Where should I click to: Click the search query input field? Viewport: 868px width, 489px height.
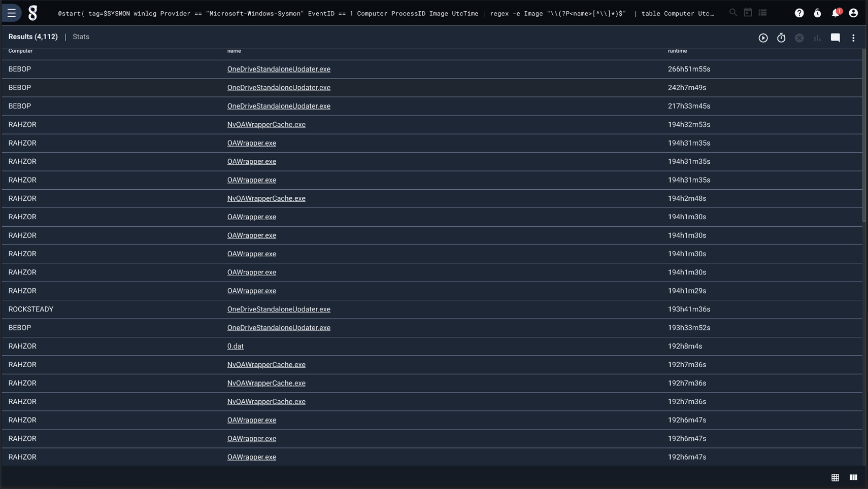[386, 13]
